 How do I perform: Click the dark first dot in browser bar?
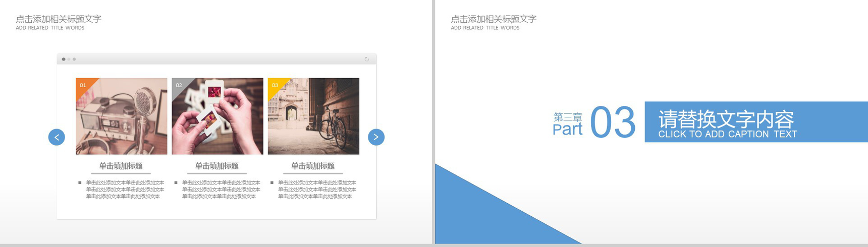coord(64,59)
